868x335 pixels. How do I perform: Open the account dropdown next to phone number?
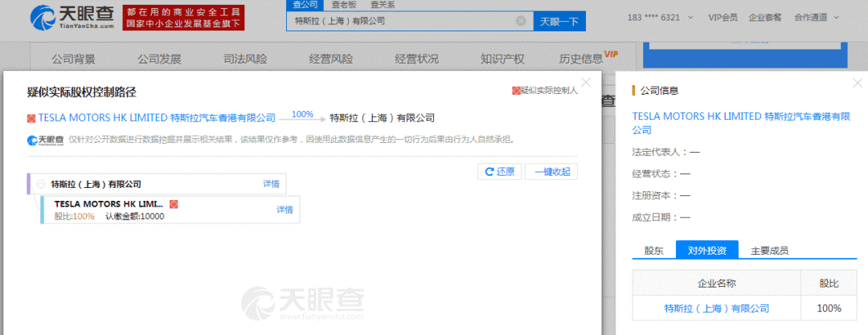(690, 18)
